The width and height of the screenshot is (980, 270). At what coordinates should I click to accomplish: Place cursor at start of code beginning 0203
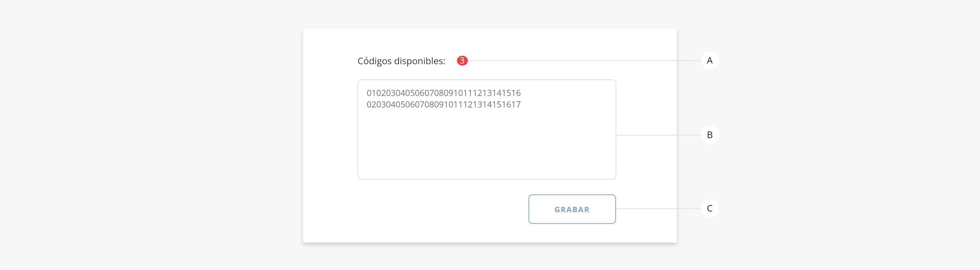367,104
